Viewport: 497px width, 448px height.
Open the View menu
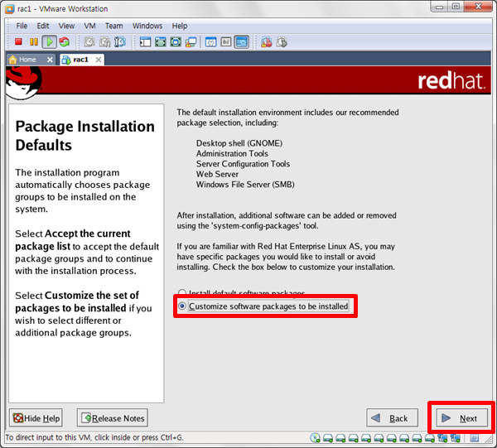[x=66, y=26]
